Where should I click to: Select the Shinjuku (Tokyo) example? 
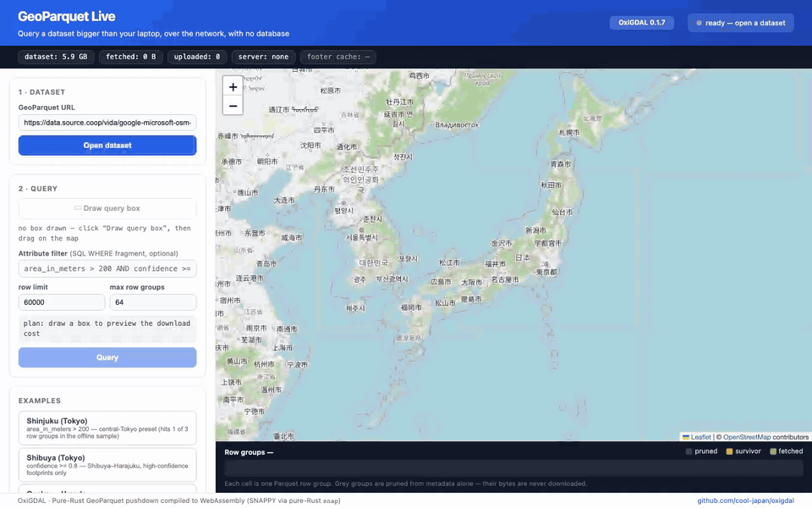tap(107, 428)
